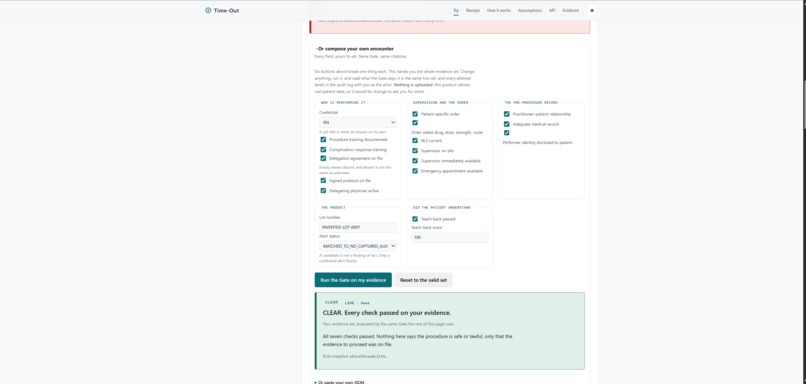Uncheck Complication-response training
Screen dimensions: 806x384
pyautogui.click(x=323, y=150)
